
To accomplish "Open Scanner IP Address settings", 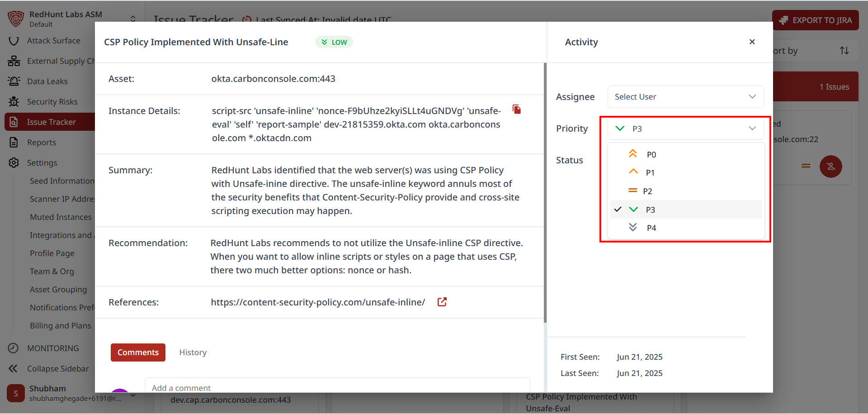I will 62,199.
